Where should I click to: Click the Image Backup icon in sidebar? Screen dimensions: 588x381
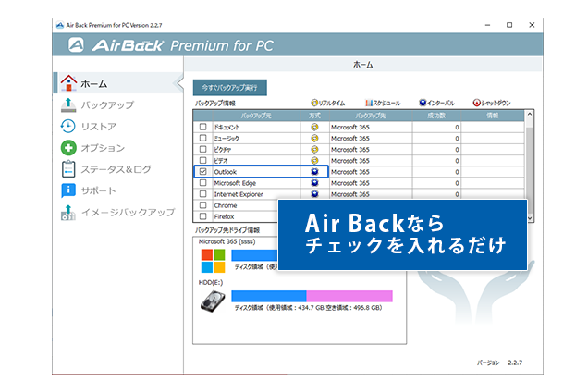point(67,212)
